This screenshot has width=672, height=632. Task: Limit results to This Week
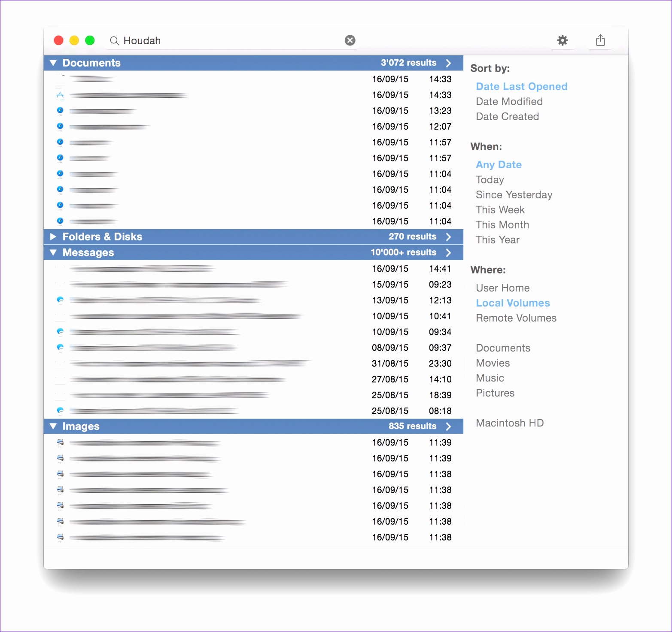500,210
